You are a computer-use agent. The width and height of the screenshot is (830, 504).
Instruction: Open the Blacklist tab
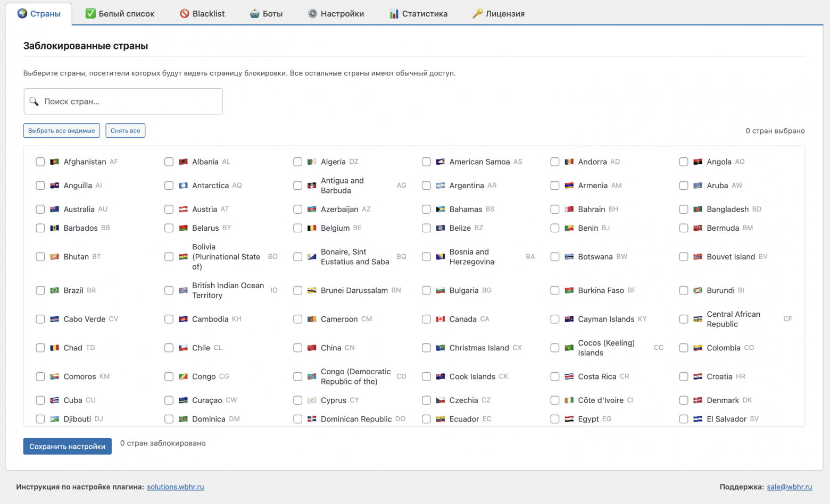click(202, 14)
